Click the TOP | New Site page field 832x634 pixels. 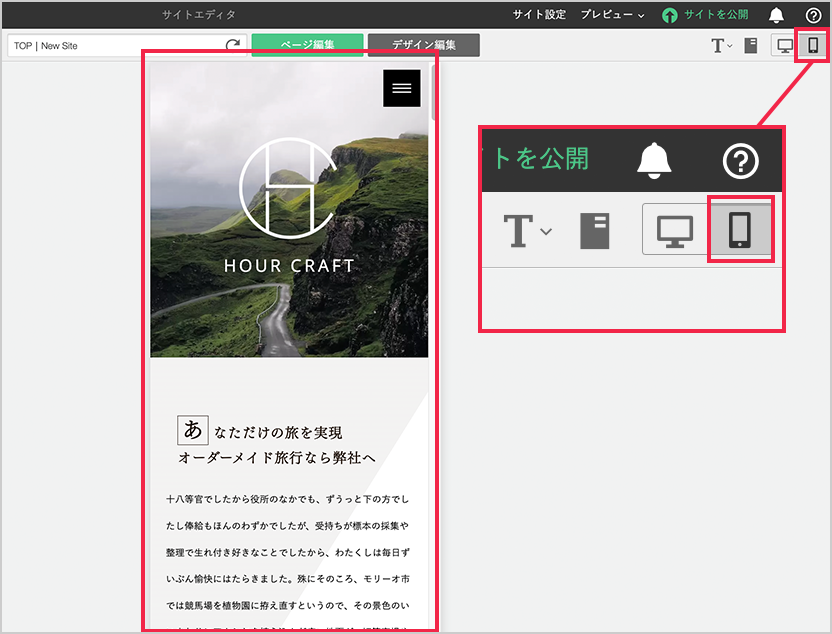[x=115, y=46]
